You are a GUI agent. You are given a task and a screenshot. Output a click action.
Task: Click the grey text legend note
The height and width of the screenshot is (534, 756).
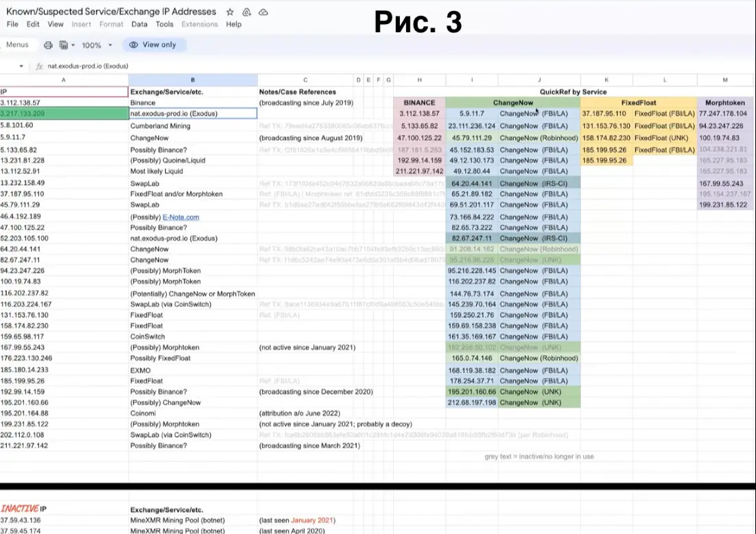[x=539, y=457]
